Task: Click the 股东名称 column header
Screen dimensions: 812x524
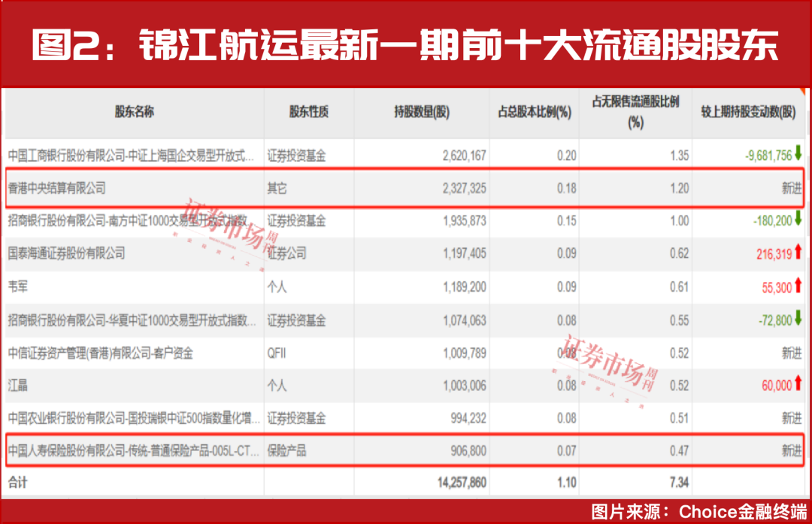Action: tap(135, 112)
